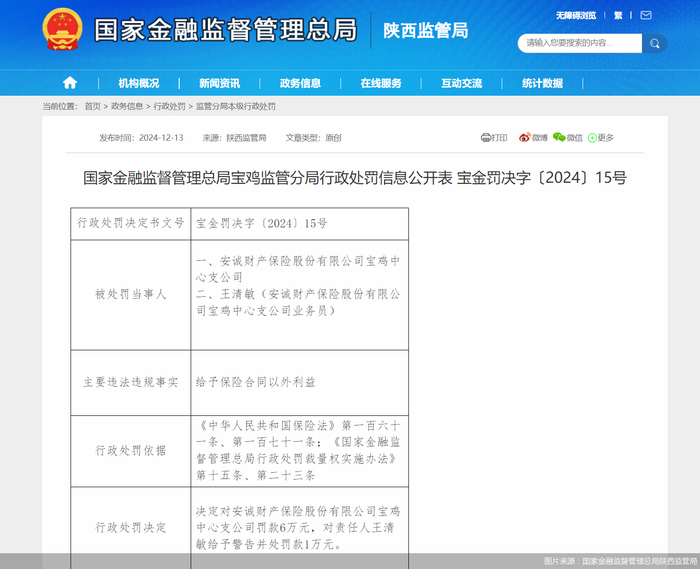Screen dimensions: 700x569
Task: Click the 行政处罚依据 table cell
Action: (131, 451)
